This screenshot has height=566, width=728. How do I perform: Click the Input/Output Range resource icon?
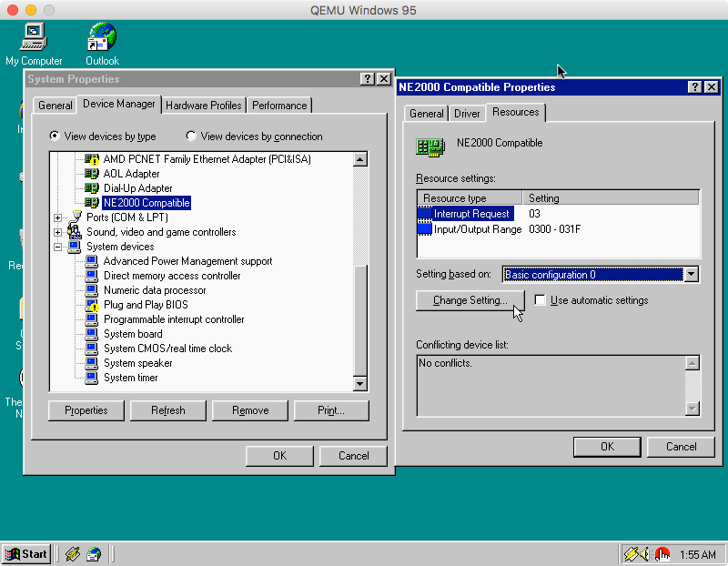(x=425, y=229)
